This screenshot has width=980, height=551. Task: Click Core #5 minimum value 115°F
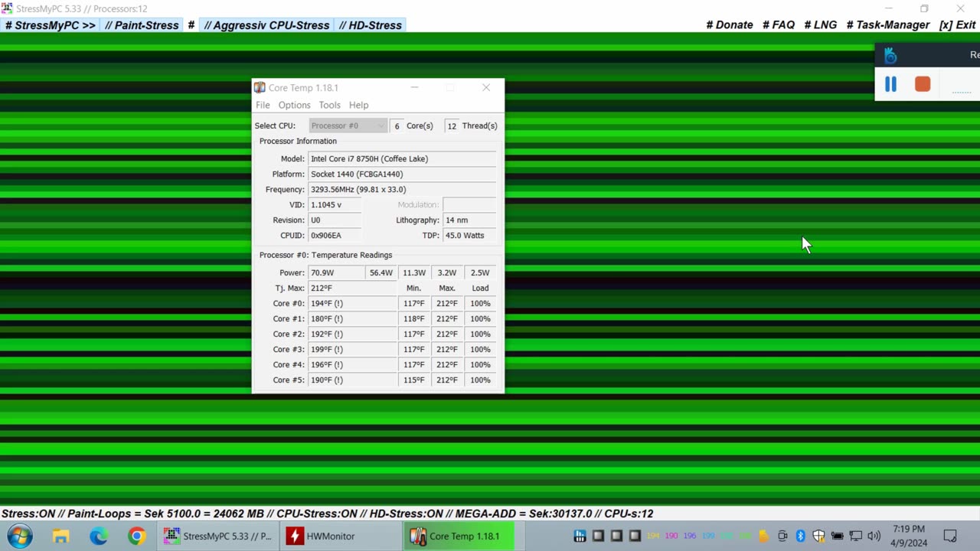[x=414, y=380]
